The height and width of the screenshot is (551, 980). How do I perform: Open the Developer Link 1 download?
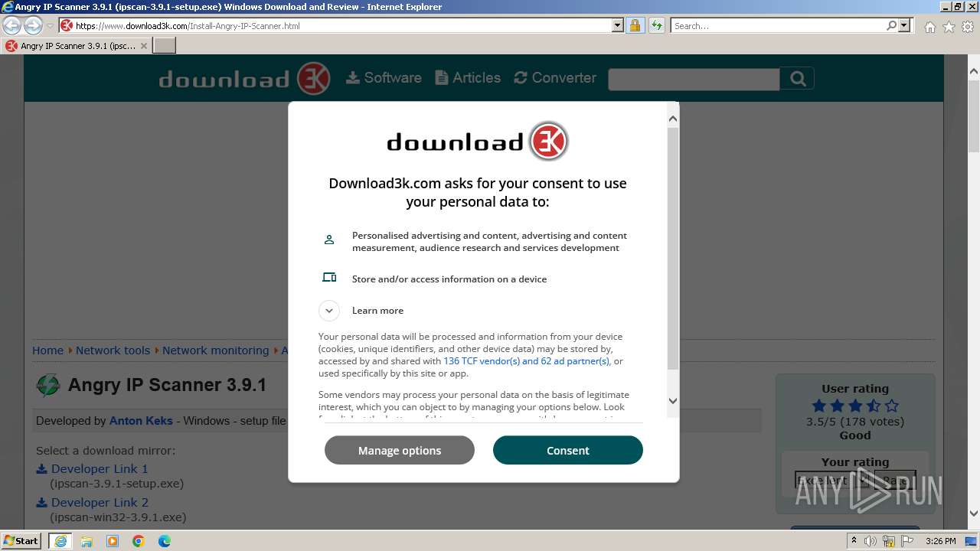(100, 468)
